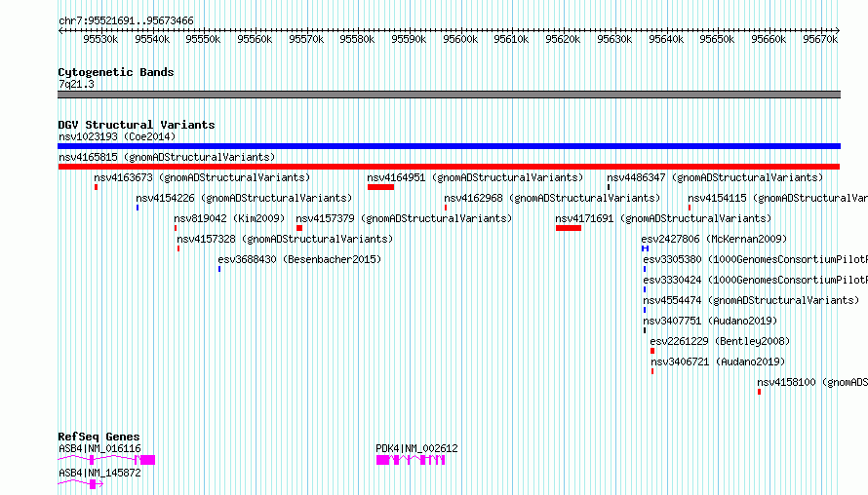Click the 95640k ruler position
868x495 pixels.
[666, 39]
